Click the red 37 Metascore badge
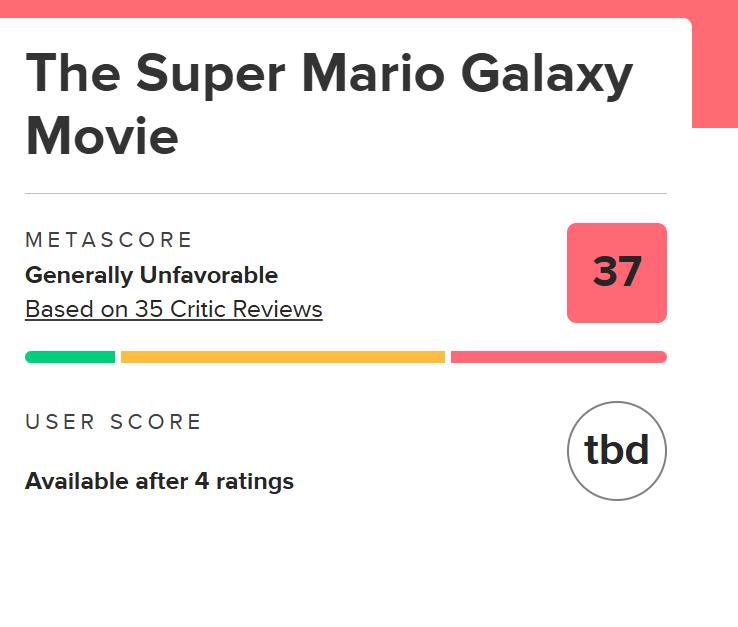Screen dimensions: 738x627 [x=616, y=273]
